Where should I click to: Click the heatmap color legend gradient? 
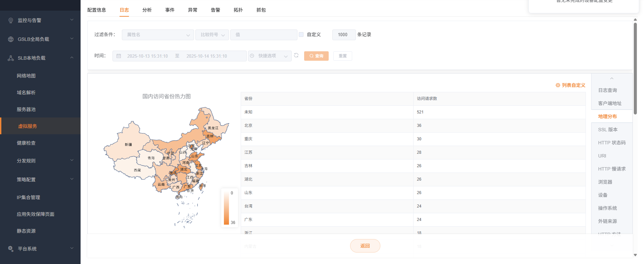[226, 208]
